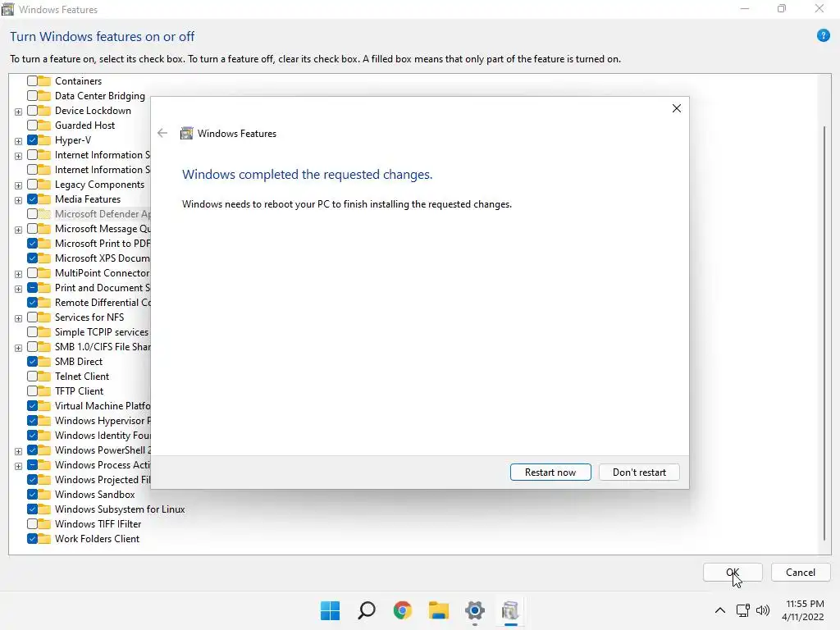Open File Explorer from the taskbar

(438, 610)
